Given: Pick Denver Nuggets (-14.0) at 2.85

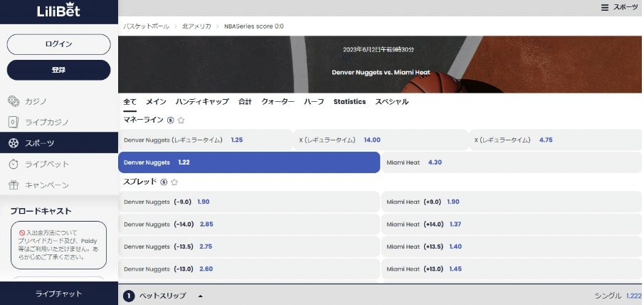Looking at the screenshot, I should (x=249, y=224).
